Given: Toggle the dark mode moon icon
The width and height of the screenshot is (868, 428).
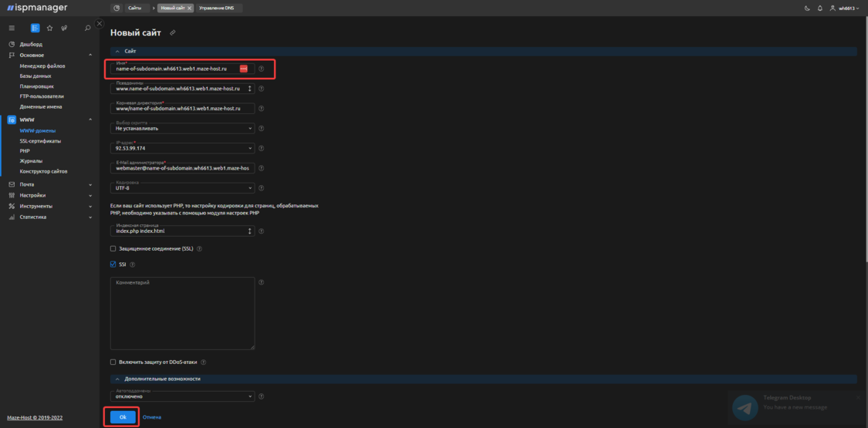Looking at the screenshot, I should (808, 8).
